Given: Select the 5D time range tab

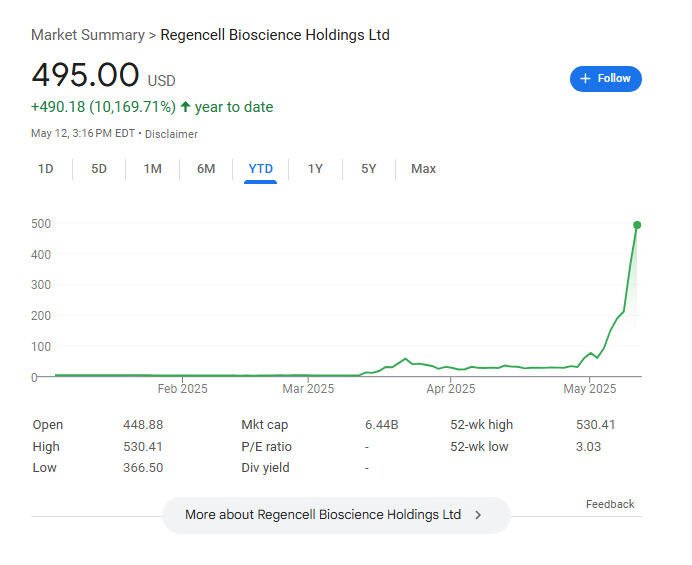Looking at the screenshot, I should [x=99, y=169].
